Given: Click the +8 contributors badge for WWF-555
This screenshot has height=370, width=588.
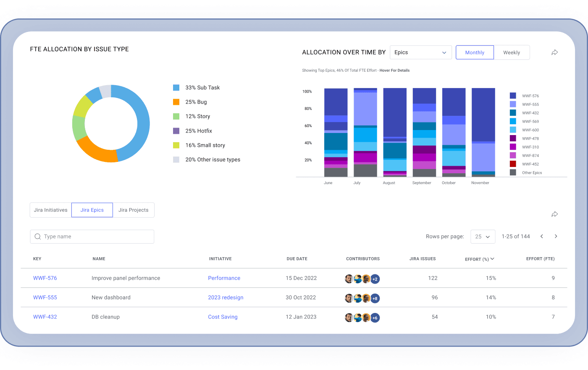Looking at the screenshot, I should point(375,299).
